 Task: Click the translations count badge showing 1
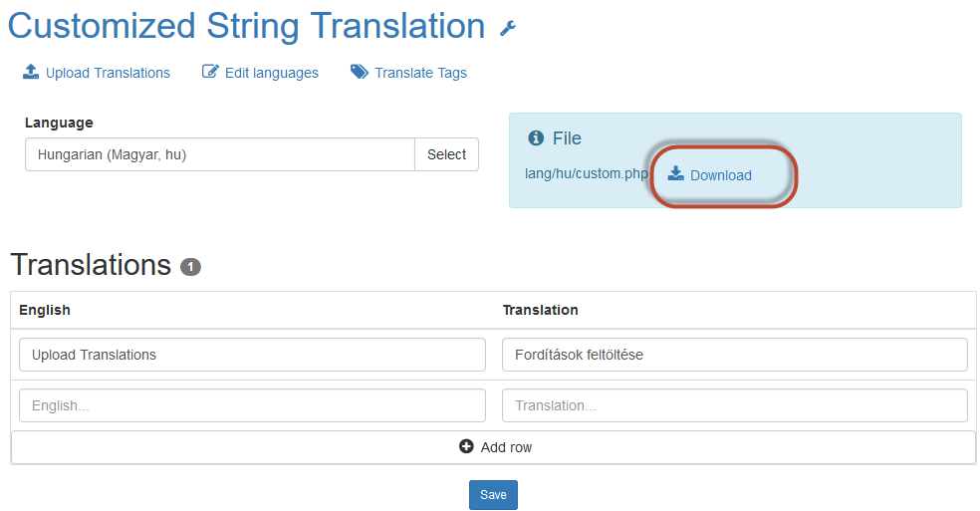190,267
